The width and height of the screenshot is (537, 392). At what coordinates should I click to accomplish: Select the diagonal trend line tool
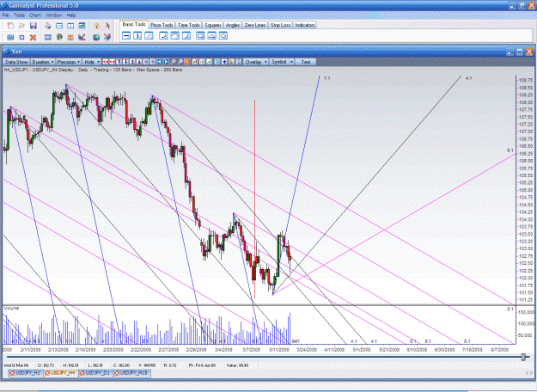pos(149,35)
